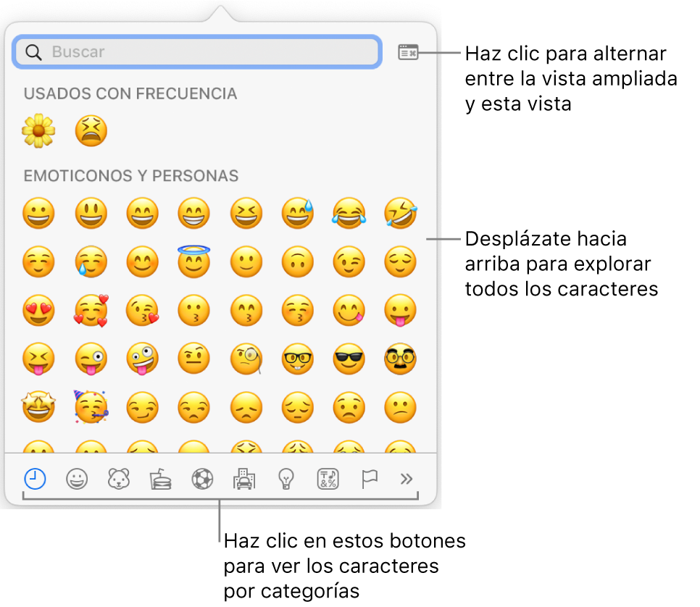The height and width of the screenshot is (607, 700).
Task: Select the zany crazy face emoji
Action: 143,359
